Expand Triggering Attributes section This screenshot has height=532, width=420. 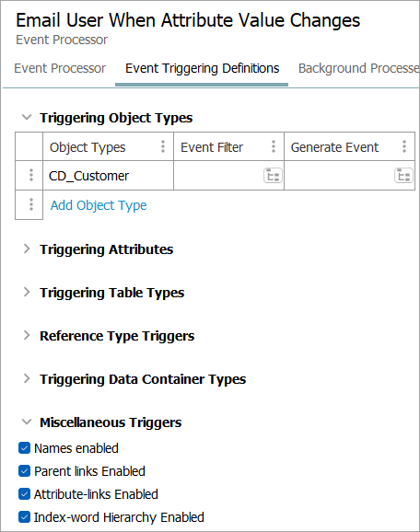(27, 249)
